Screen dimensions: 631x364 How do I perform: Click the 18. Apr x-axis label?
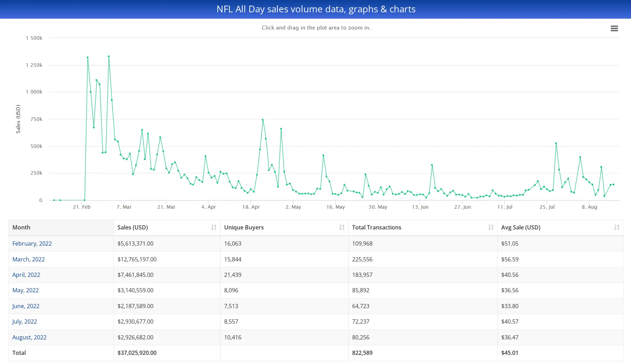click(251, 207)
